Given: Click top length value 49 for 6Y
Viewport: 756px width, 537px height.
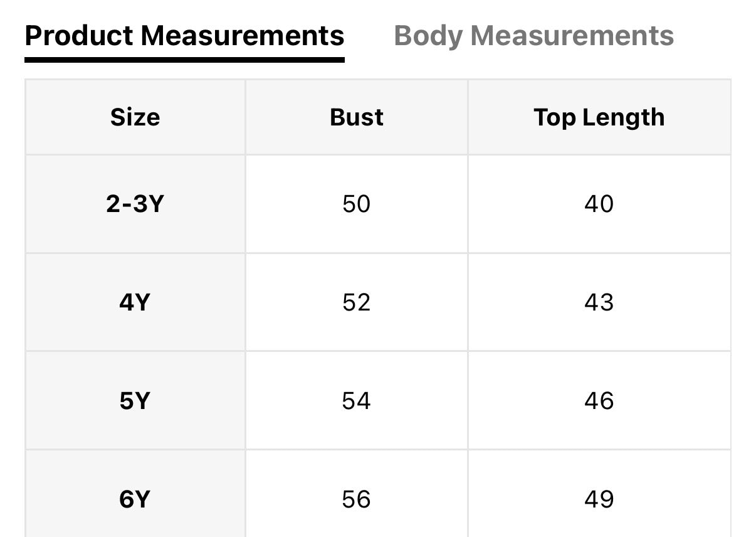Looking at the screenshot, I should coord(599,499).
